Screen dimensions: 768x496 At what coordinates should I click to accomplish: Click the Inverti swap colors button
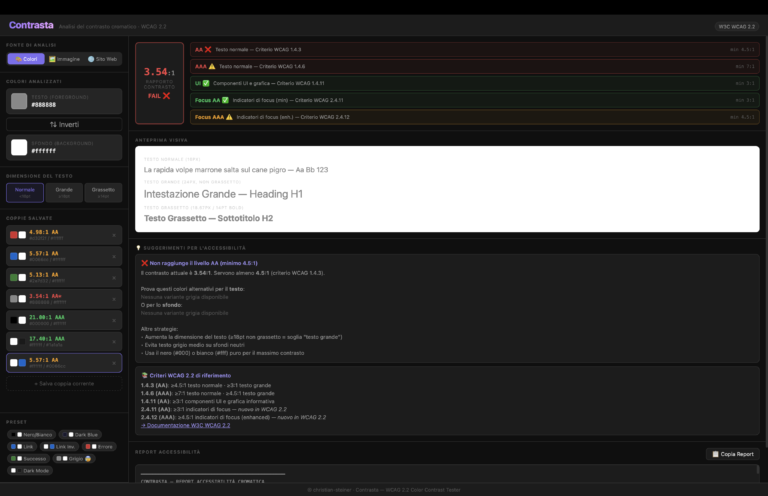(x=64, y=124)
